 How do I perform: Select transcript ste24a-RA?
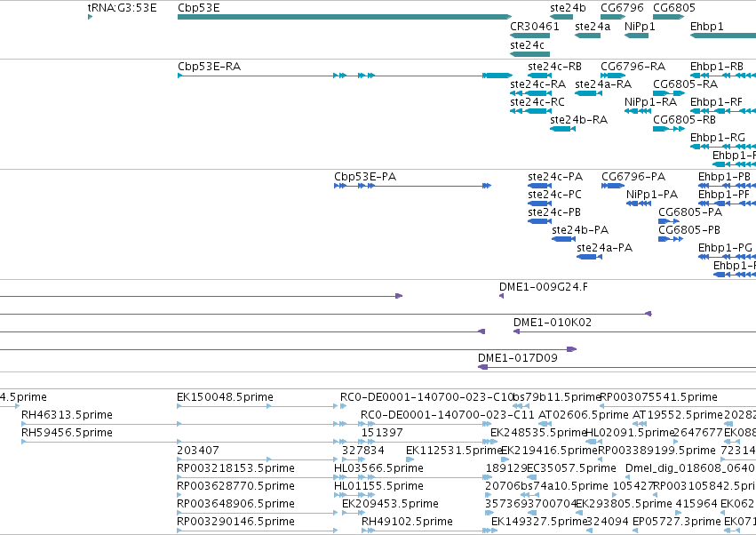[588, 93]
